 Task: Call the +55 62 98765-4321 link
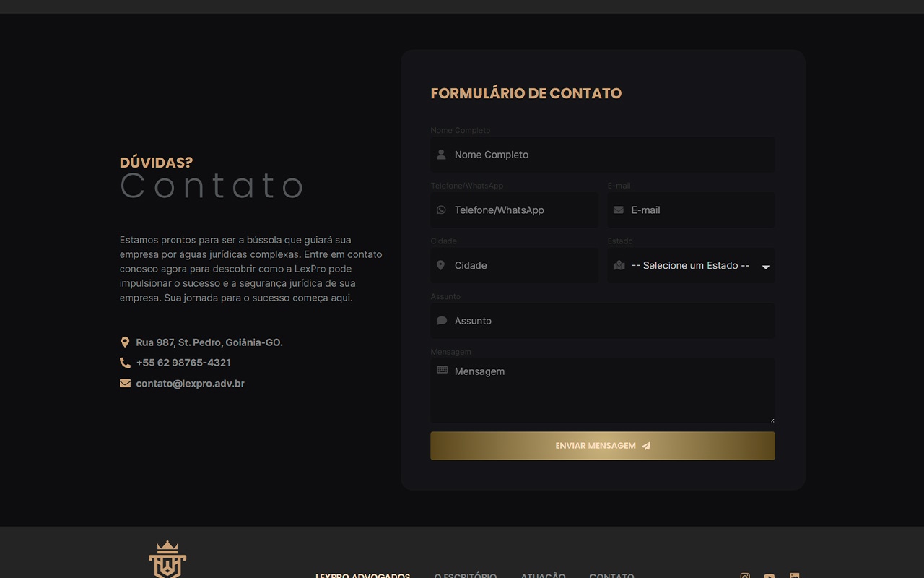click(183, 363)
